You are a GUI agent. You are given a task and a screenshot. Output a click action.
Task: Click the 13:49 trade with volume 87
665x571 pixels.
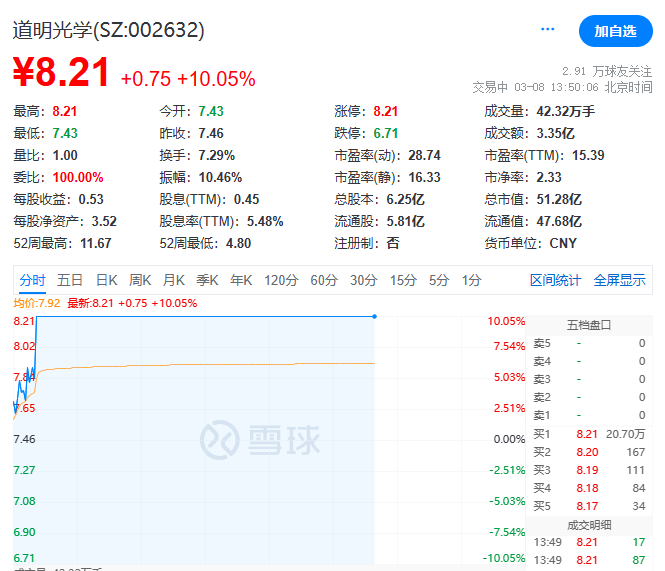point(589,560)
